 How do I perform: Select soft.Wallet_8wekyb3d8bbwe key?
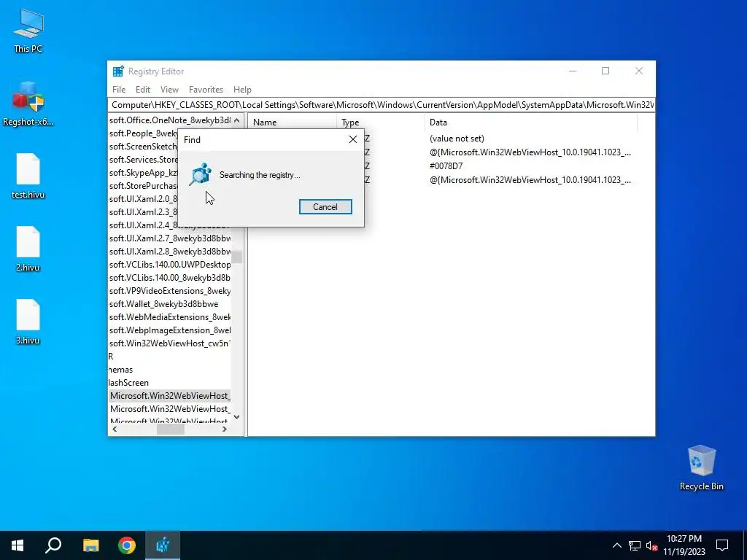click(x=163, y=304)
